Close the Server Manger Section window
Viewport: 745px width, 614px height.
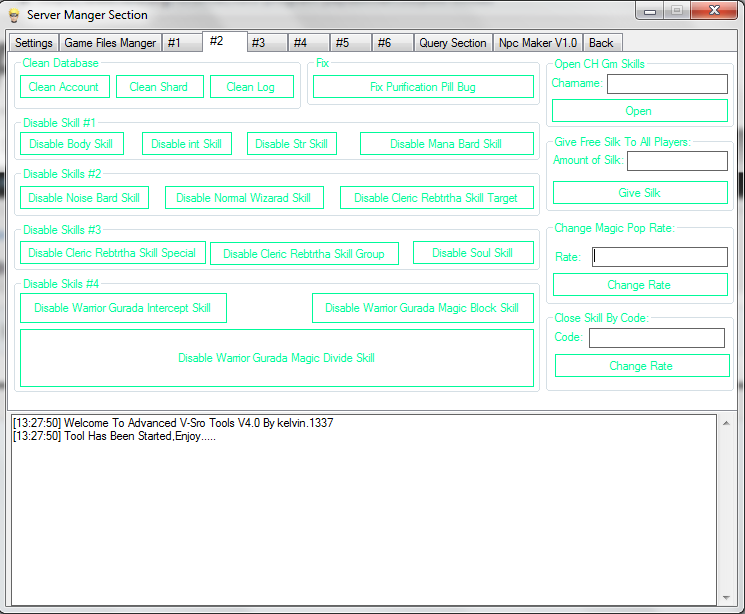[x=714, y=10]
